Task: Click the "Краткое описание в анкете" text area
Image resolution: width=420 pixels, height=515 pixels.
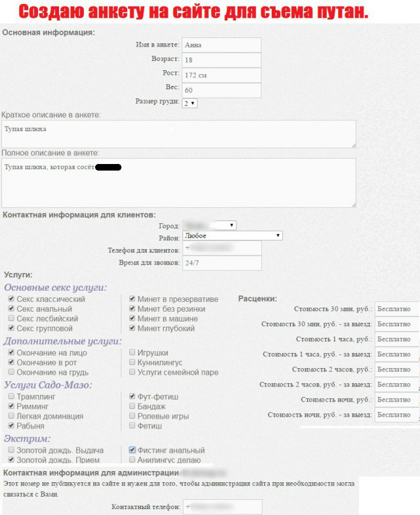Action: (x=178, y=134)
